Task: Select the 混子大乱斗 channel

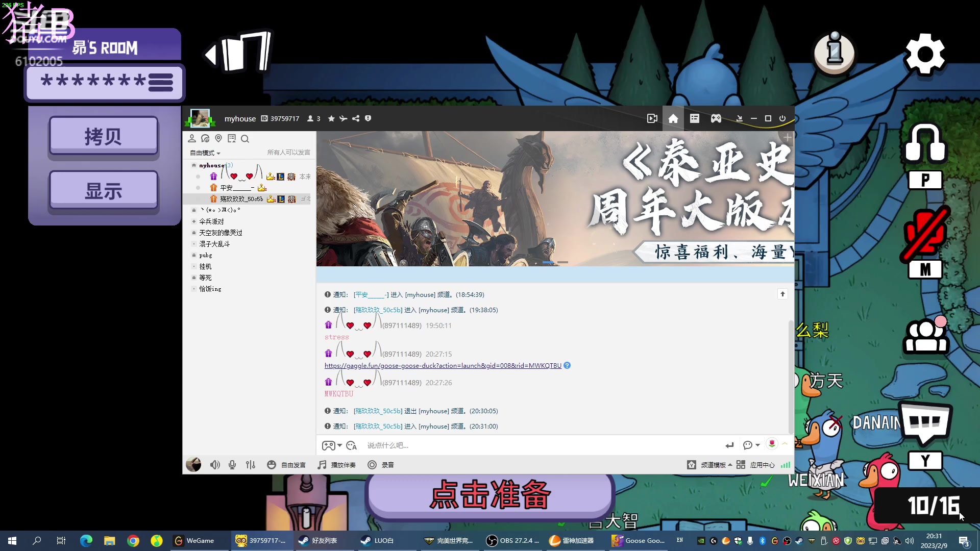Action: point(214,244)
